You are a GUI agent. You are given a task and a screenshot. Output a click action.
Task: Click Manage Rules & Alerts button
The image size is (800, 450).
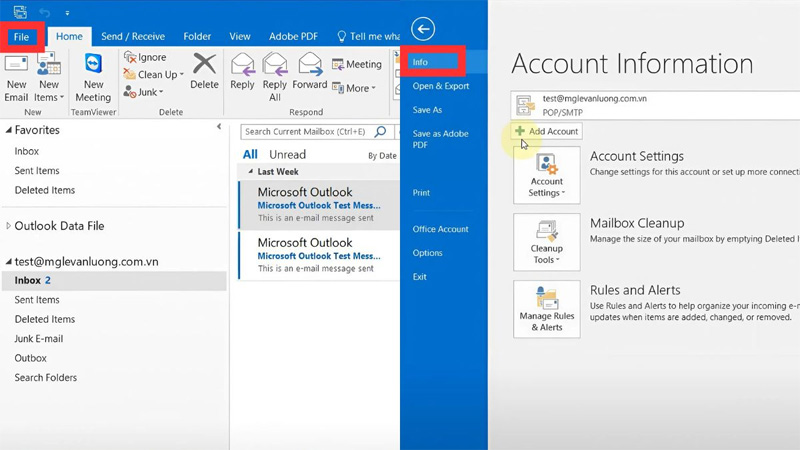tap(546, 309)
